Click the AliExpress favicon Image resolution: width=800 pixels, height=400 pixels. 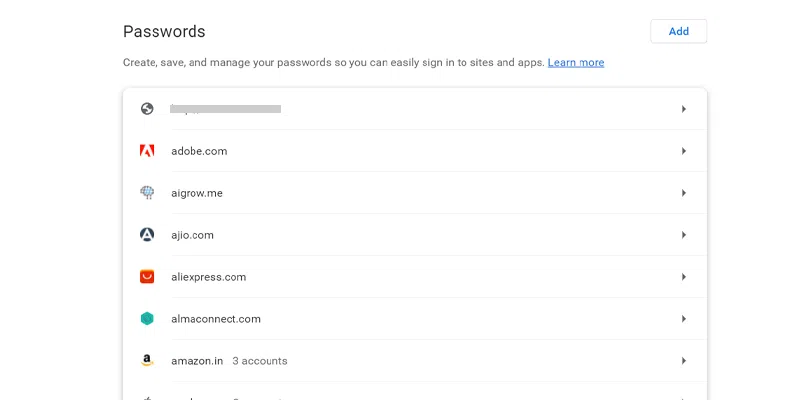click(147, 277)
